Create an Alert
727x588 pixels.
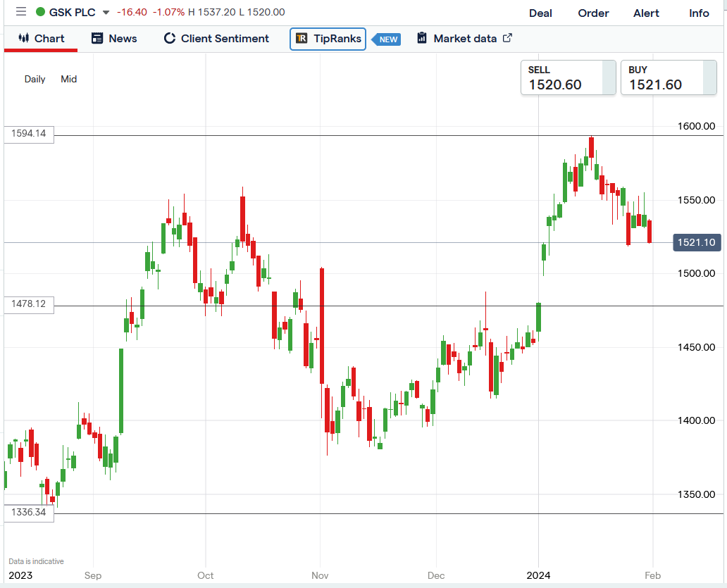click(x=646, y=13)
